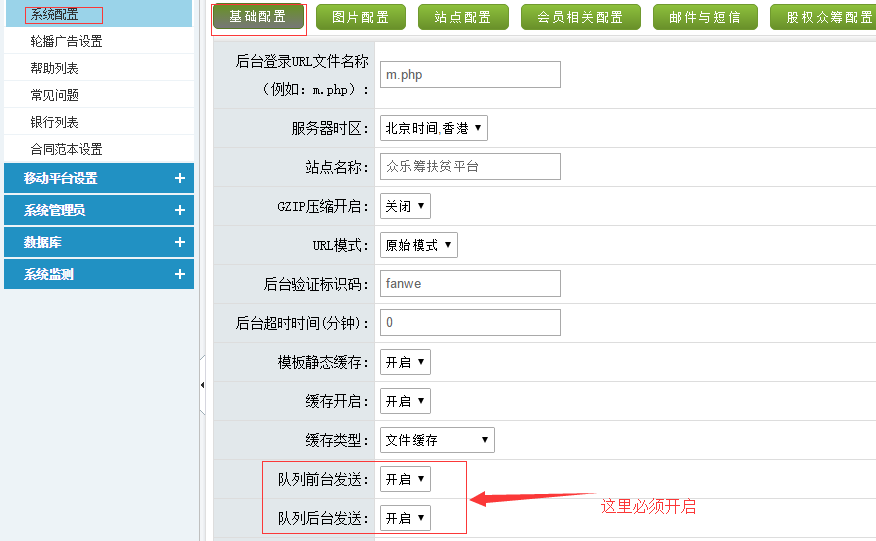Focus 后台验证标识码 text field
The height and width of the screenshot is (541, 876).
click(470, 283)
